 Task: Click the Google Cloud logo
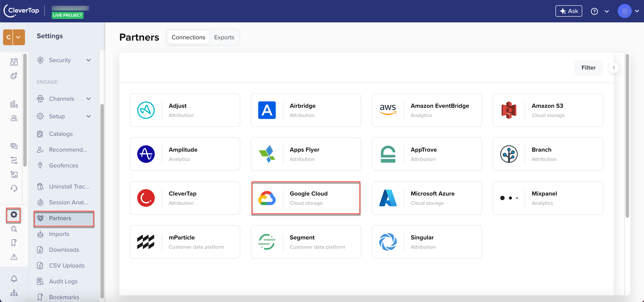point(267,198)
